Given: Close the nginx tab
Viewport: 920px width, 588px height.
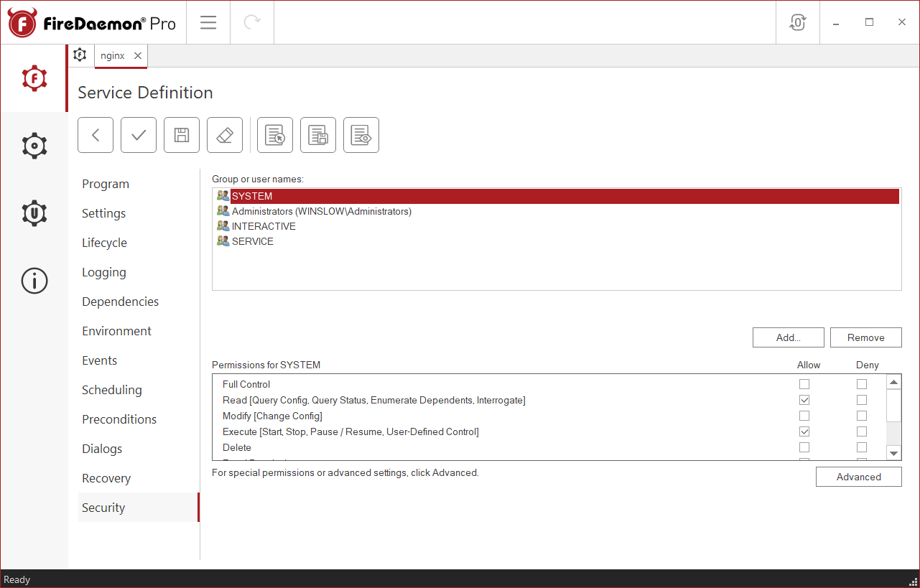Looking at the screenshot, I should click(138, 55).
